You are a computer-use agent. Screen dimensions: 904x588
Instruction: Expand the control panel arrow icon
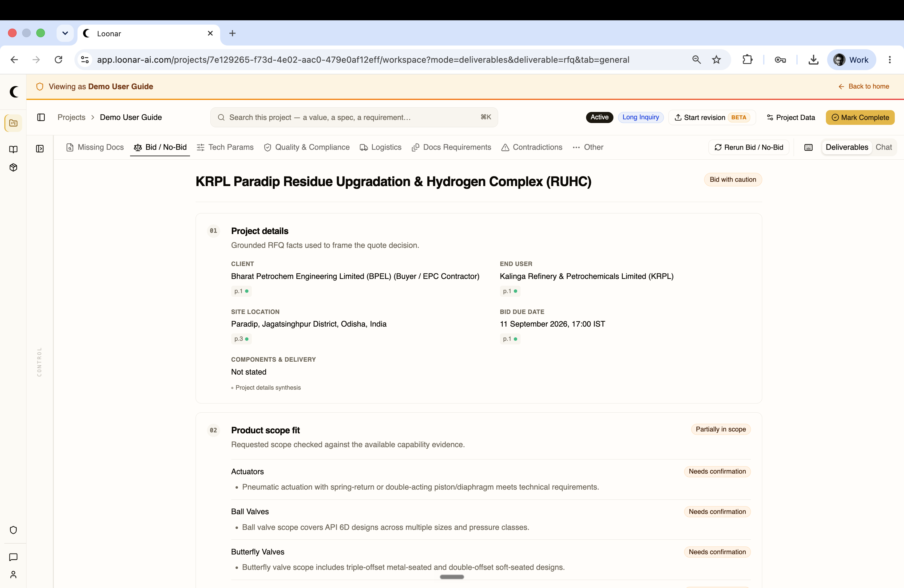(x=40, y=149)
